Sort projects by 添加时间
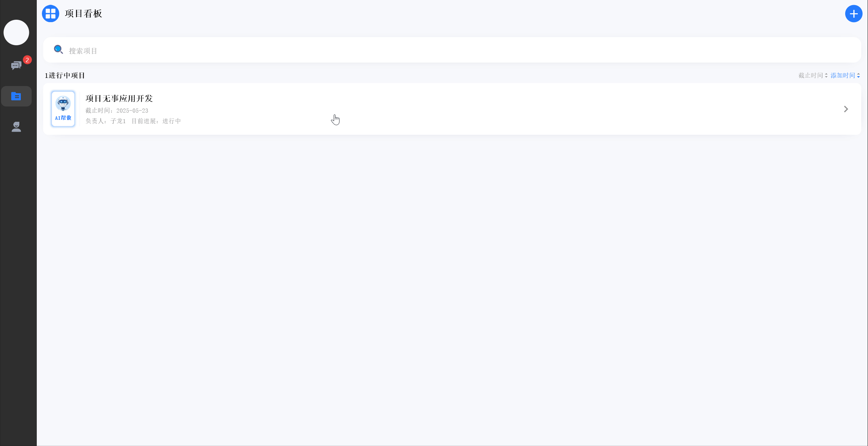 pos(843,76)
